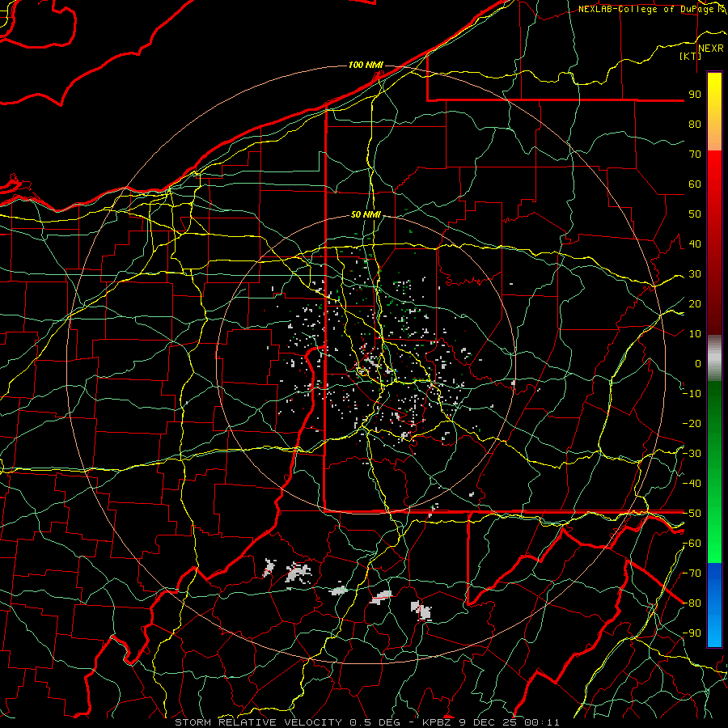Click the -20 value on velocity scale
The height and width of the screenshot is (728, 728).
click(x=692, y=423)
